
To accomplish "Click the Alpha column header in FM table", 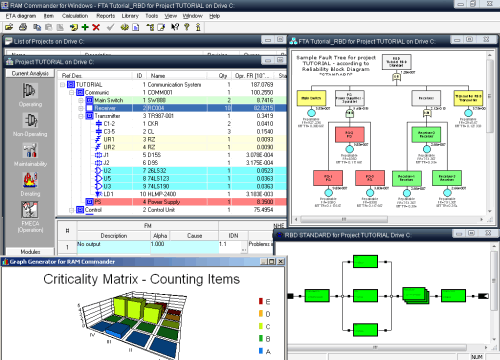I will (x=160, y=236).
